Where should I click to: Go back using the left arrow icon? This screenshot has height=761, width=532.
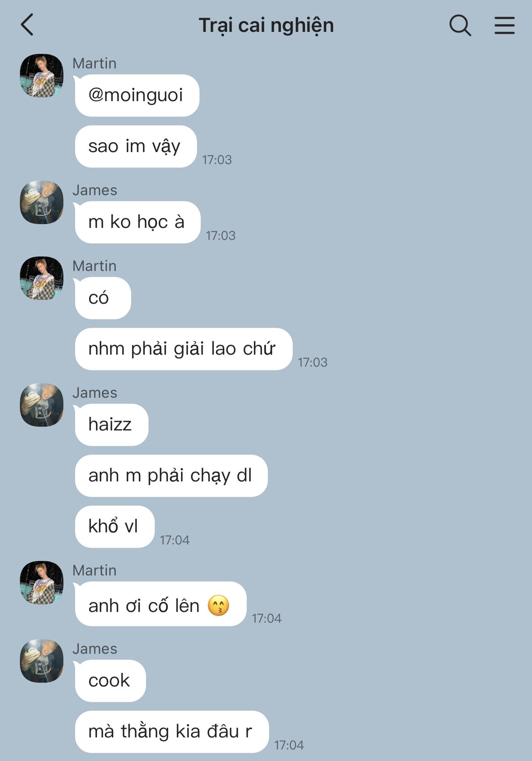27,25
